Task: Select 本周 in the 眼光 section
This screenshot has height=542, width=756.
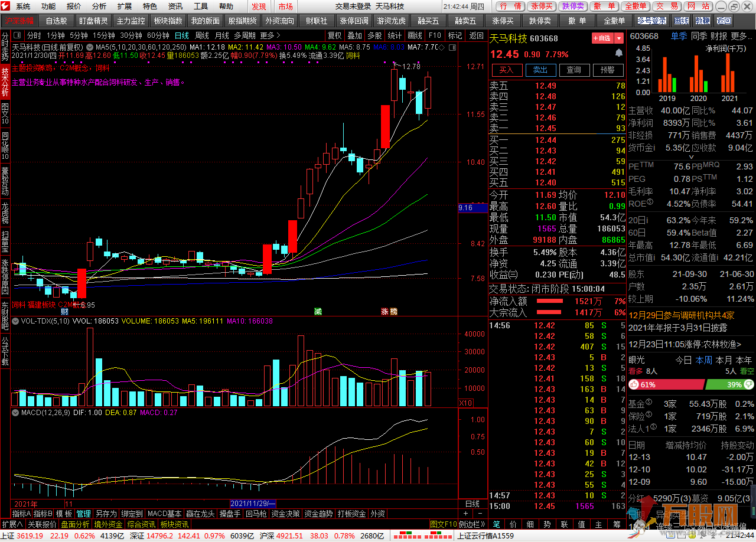Action: tap(704, 360)
